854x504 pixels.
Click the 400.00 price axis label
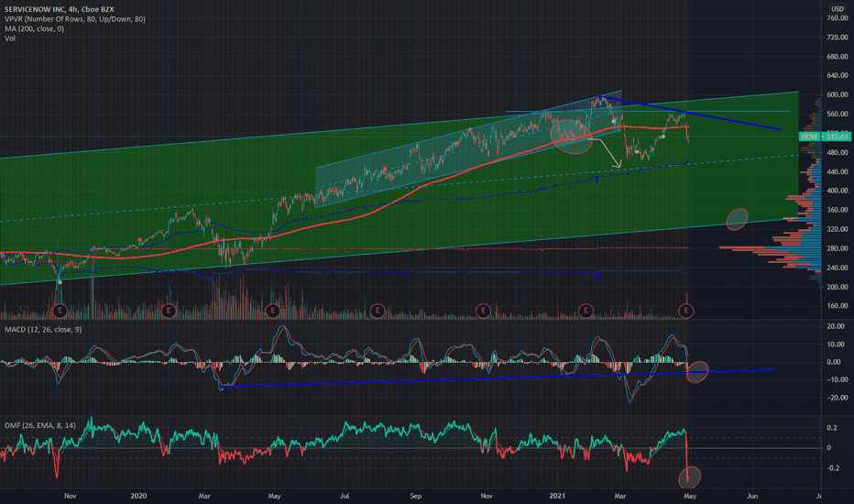[x=838, y=191]
